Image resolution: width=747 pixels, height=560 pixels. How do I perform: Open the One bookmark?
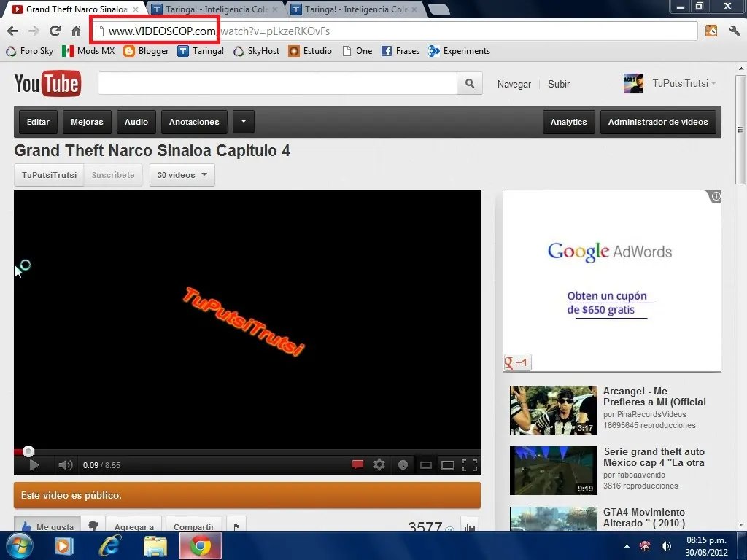pos(357,51)
